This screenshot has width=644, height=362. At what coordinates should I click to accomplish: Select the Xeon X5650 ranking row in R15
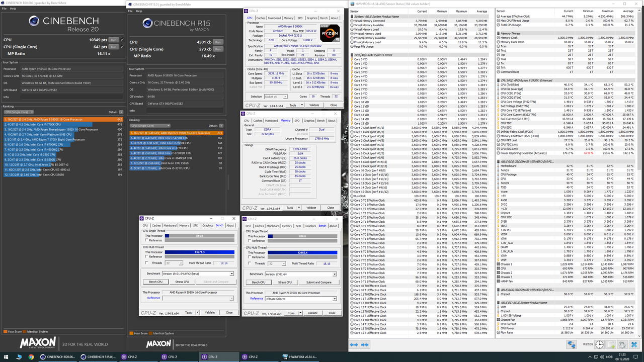pyautogui.click(x=176, y=163)
